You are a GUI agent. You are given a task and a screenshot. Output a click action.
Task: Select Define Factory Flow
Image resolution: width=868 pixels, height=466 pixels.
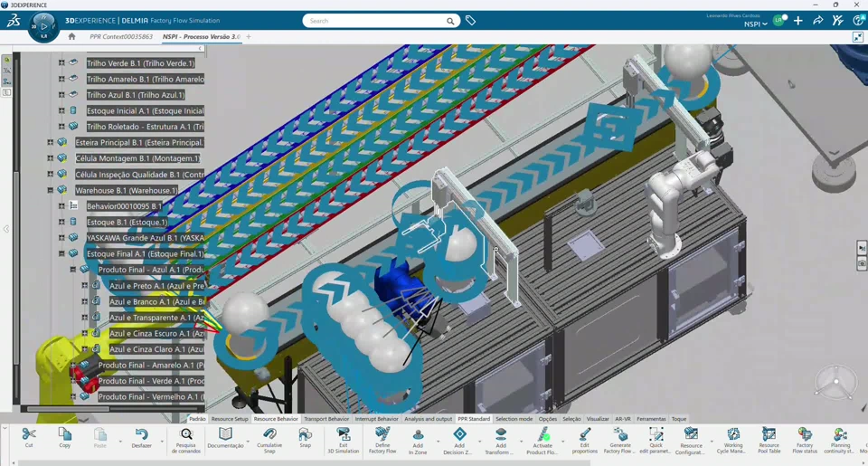click(382, 441)
